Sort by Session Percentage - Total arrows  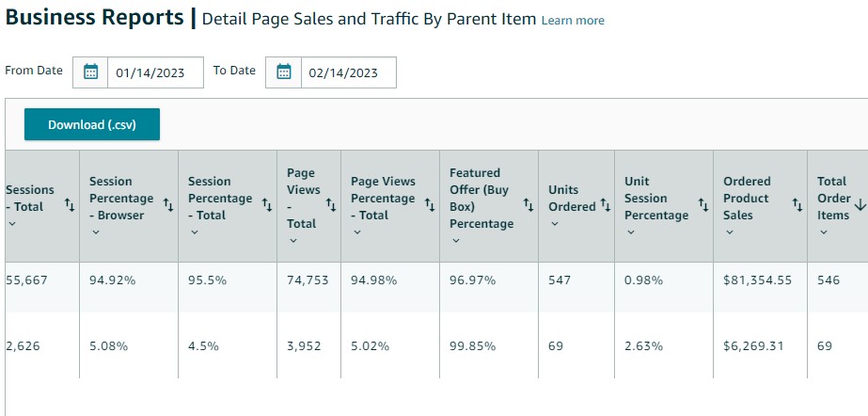click(x=266, y=204)
